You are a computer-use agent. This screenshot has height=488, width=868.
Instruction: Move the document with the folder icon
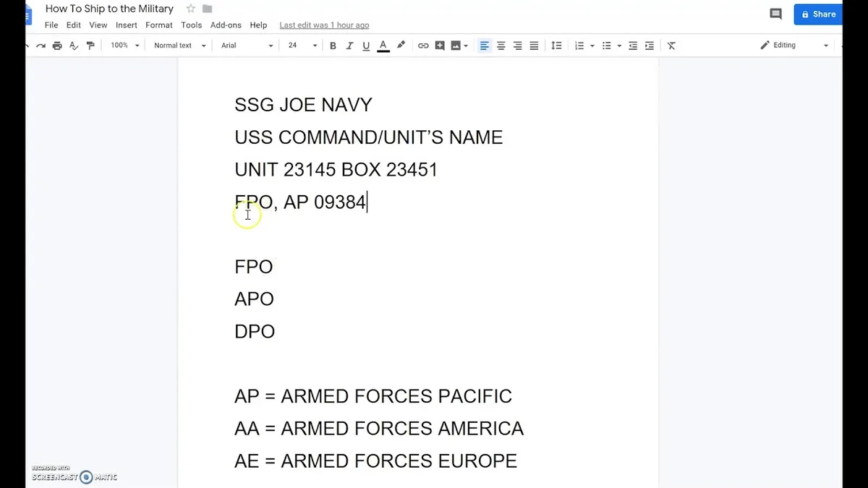[208, 9]
